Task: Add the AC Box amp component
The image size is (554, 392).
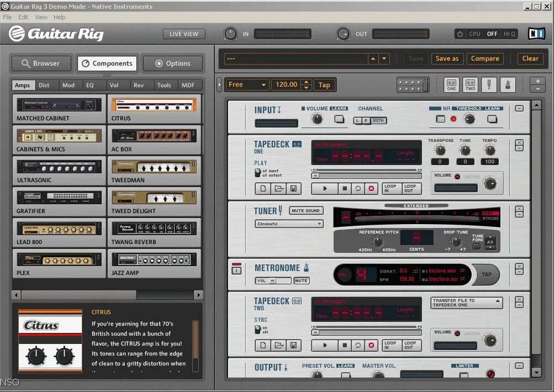Action: 154,140
